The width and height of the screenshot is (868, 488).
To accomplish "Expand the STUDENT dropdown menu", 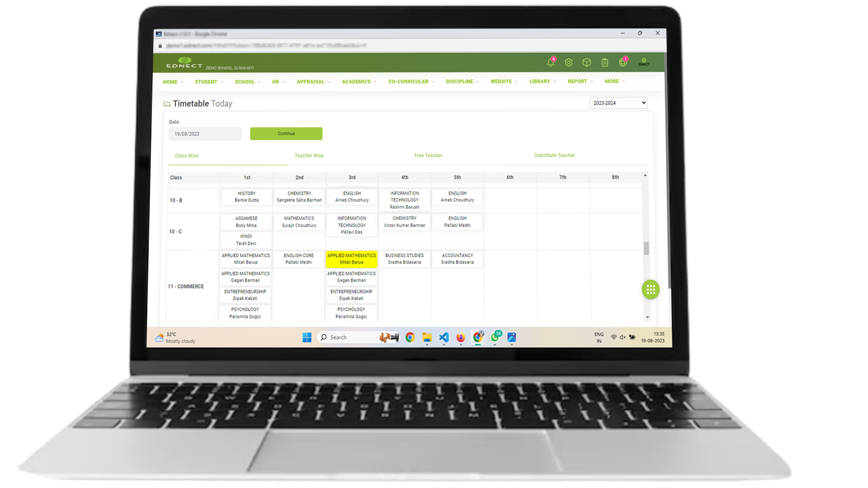I will (x=208, y=81).
